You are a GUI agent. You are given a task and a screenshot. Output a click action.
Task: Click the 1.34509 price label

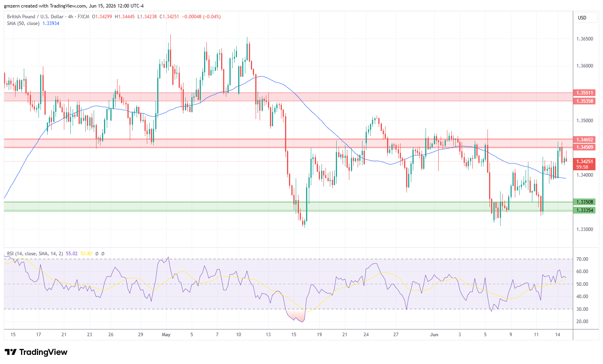585,147
